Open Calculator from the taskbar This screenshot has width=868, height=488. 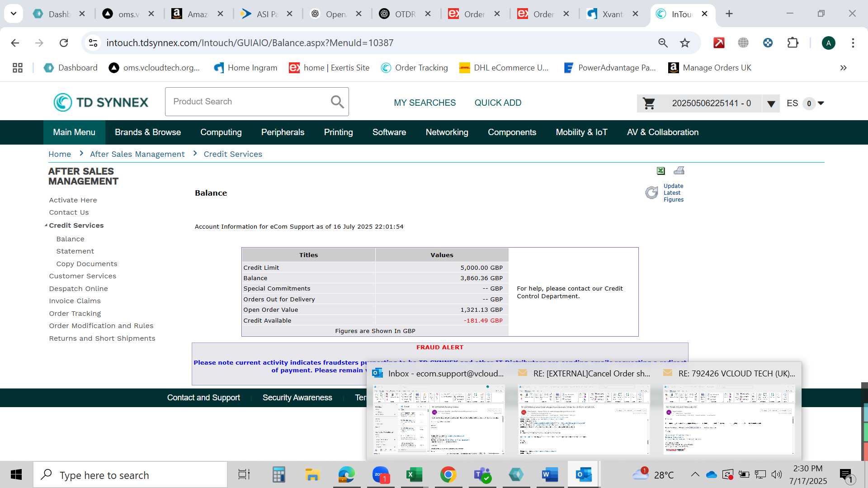tap(278, 474)
